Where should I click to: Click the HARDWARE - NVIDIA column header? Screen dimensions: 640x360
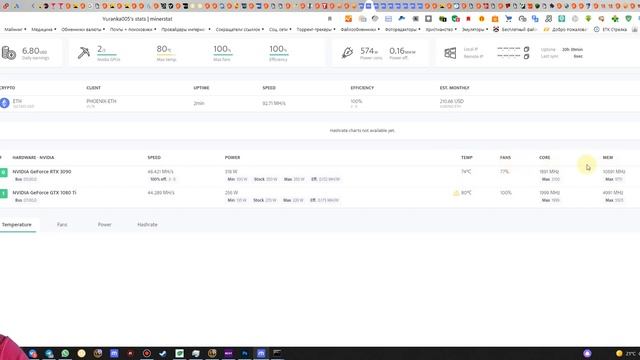click(x=33, y=157)
